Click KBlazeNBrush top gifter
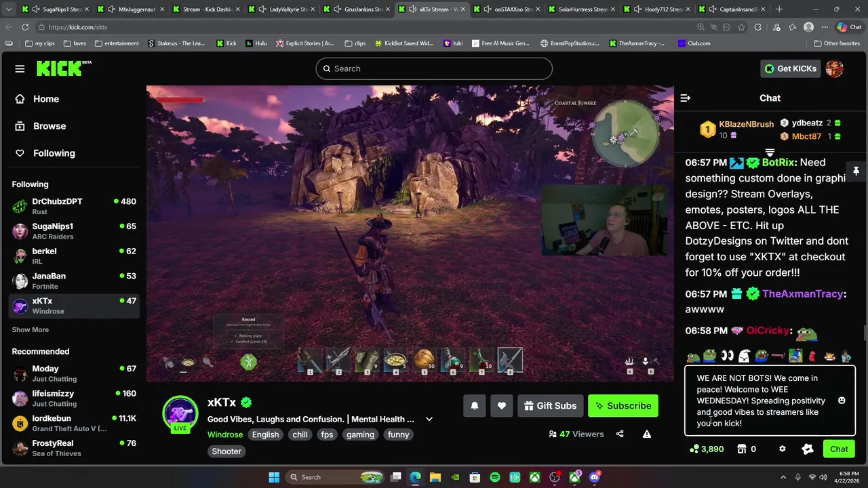 point(746,124)
